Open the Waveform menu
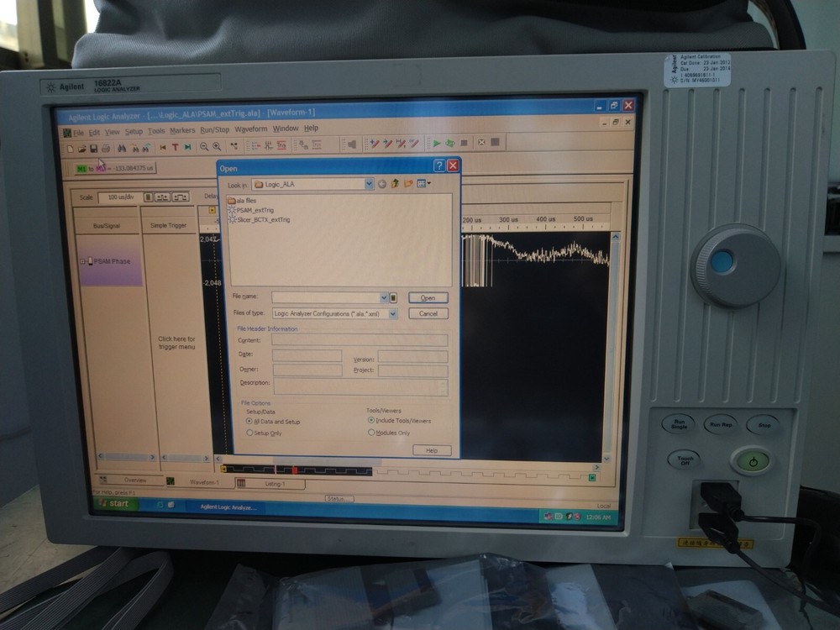840x630 pixels. (250, 129)
